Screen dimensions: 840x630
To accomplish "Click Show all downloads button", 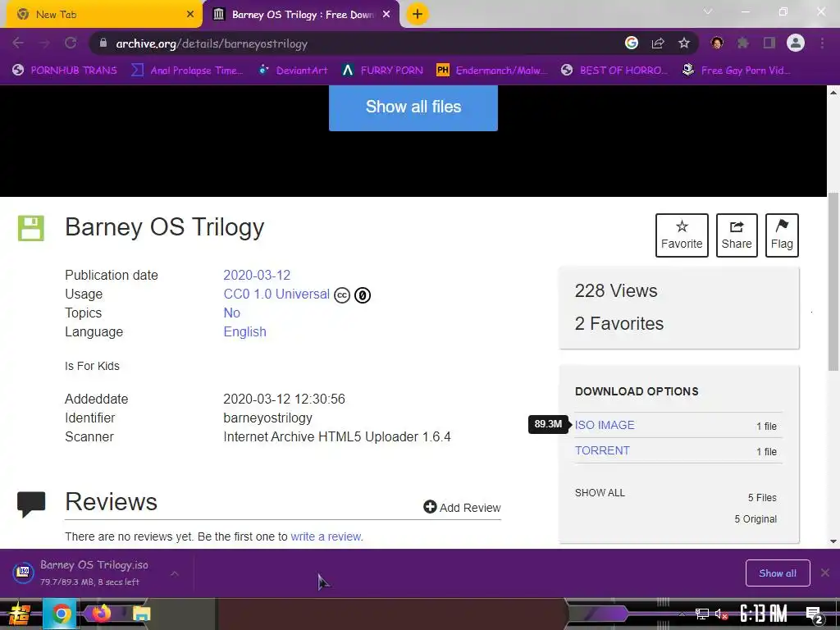I will 778,573.
